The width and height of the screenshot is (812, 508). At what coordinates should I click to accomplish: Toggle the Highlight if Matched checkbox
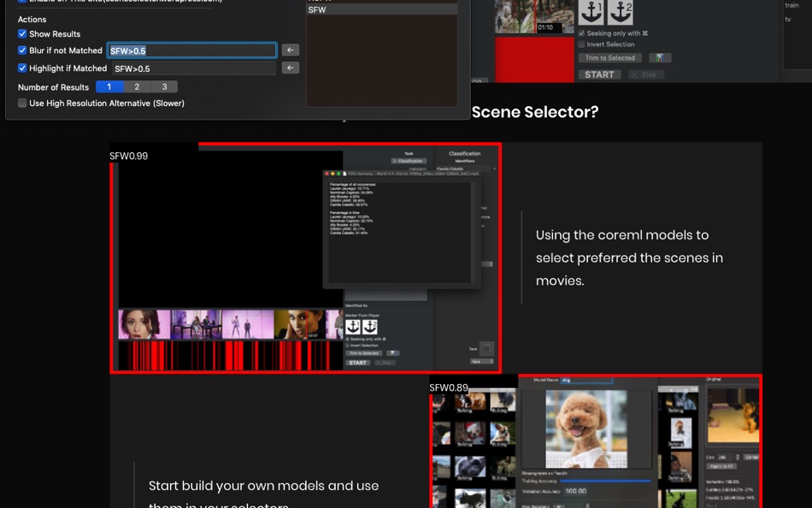tap(22, 68)
